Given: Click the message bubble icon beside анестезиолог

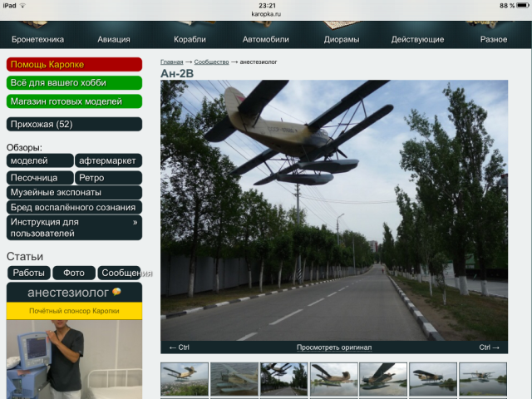Looking at the screenshot, I should 116,293.
